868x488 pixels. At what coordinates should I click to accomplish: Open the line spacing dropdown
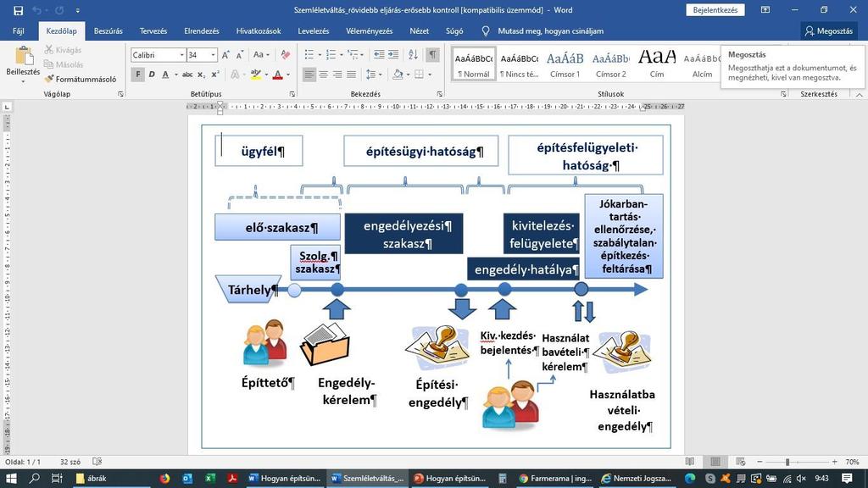(x=374, y=75)
